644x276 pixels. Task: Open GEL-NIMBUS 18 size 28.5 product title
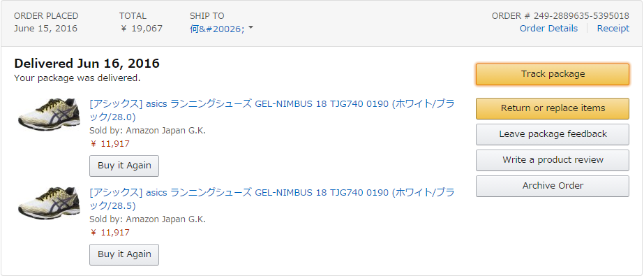(x=272, y=199)
